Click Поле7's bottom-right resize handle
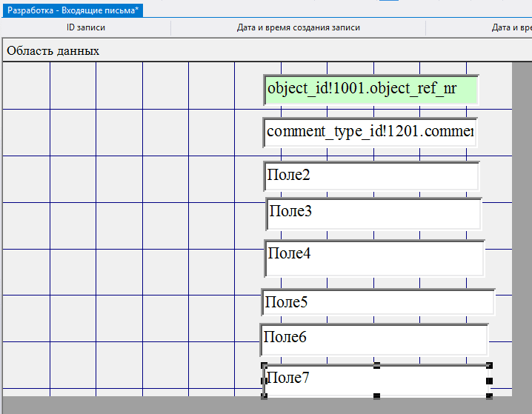This screenshot has width=532, height=414. click(x=489, y=396)
